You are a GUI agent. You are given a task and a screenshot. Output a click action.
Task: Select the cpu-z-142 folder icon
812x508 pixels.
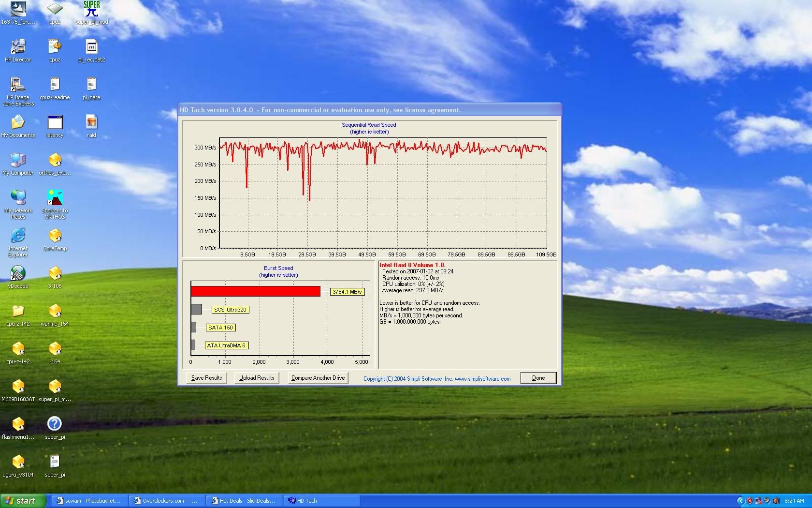(18, 314)
